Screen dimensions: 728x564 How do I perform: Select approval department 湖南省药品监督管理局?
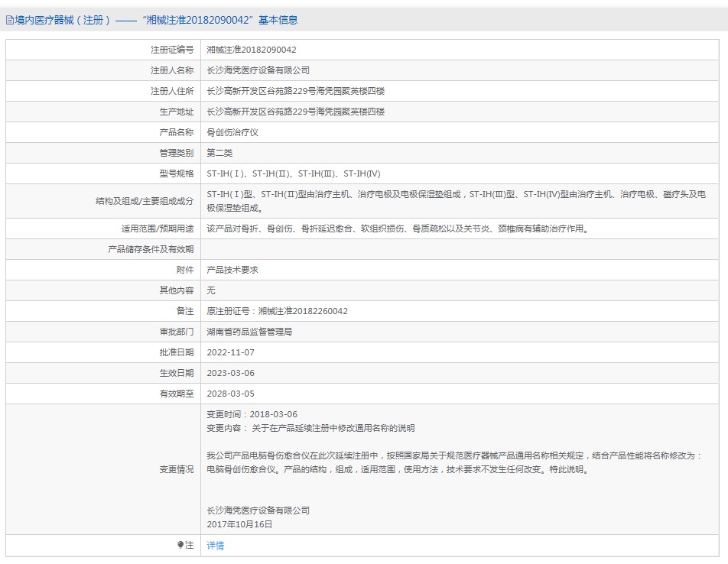[x=249, y=332]
